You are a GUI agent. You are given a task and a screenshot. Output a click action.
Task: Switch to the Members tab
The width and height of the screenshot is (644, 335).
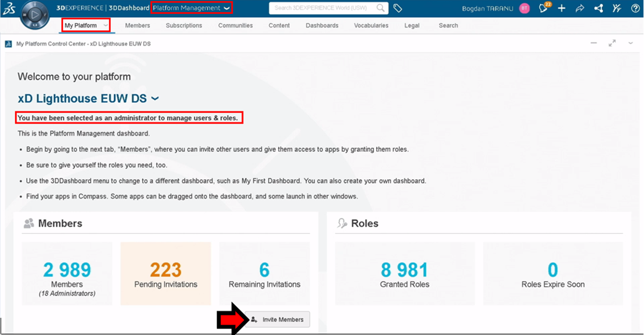click(137, 25)
